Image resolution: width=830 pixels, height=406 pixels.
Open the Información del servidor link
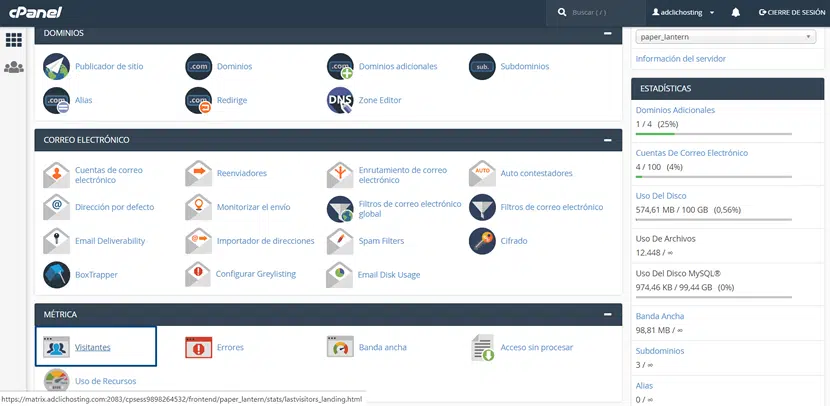(x=680, y=59)
